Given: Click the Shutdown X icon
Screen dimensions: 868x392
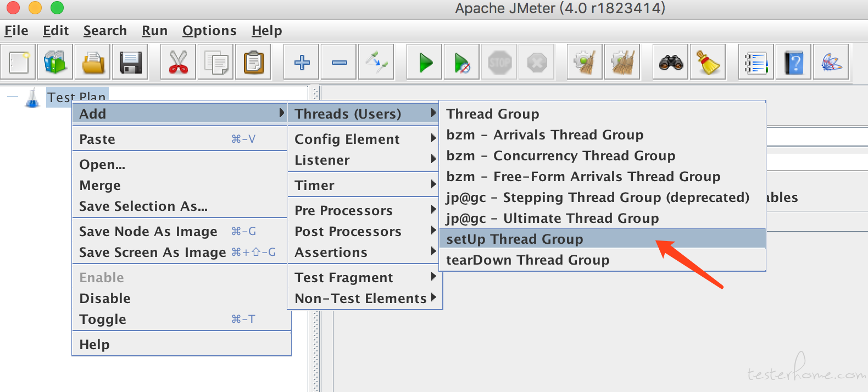Looking at the screenshot, I should (x=537, y=62).
